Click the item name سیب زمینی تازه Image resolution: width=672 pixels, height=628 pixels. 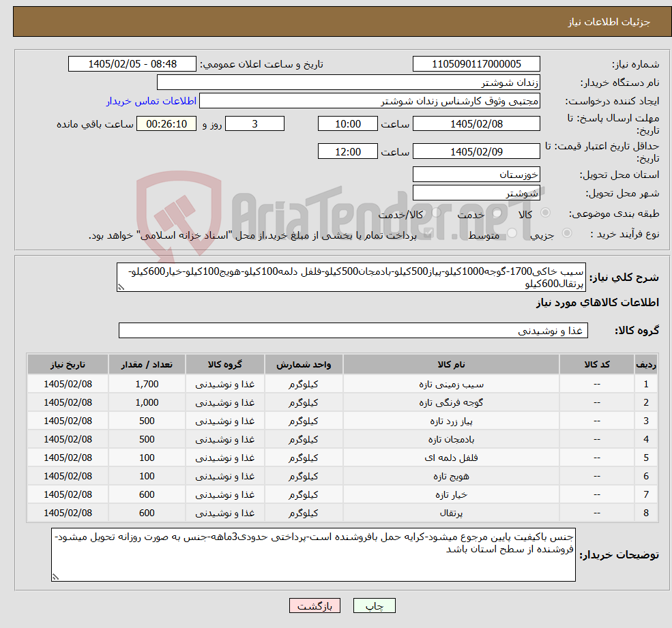point(451,385)
